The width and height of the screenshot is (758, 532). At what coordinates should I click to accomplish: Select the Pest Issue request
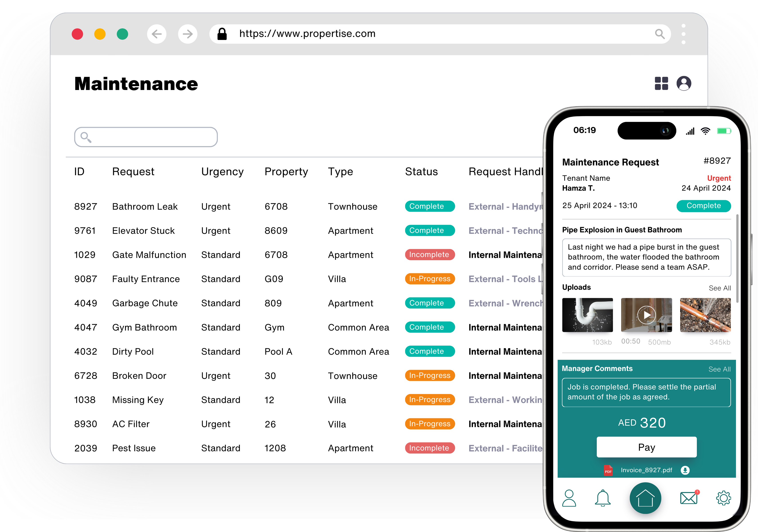[134, 448]
